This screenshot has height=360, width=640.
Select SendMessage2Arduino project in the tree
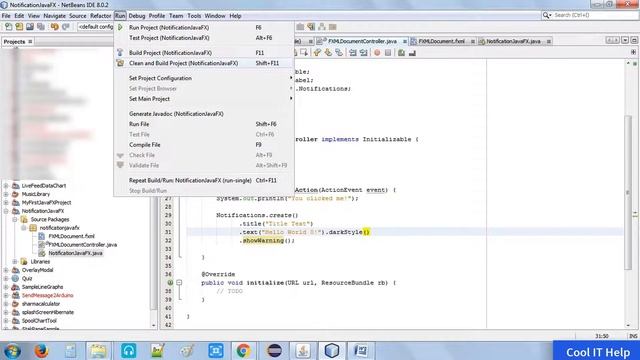coord(47,296)
